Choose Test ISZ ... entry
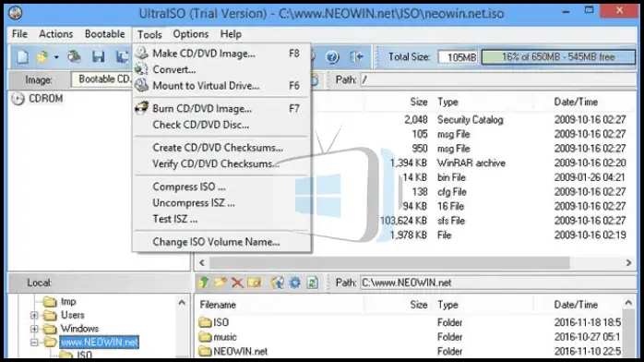 (x=221, y=219)
